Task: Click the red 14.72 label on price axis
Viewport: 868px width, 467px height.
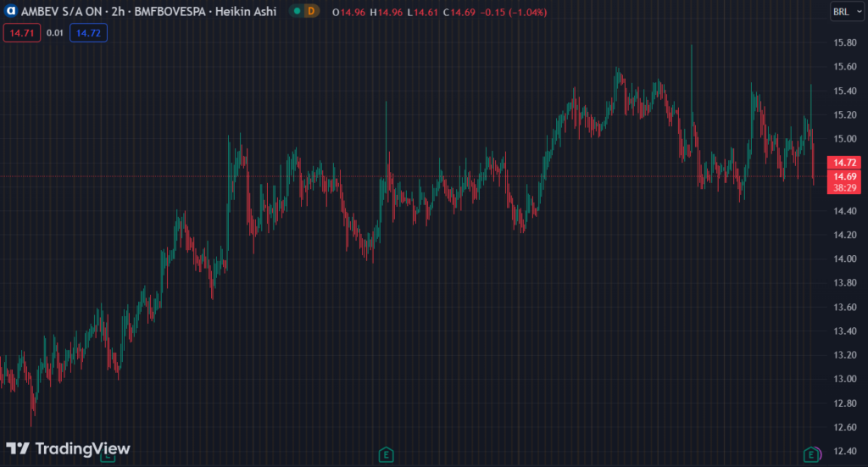Action: click(x=844, y=163)
